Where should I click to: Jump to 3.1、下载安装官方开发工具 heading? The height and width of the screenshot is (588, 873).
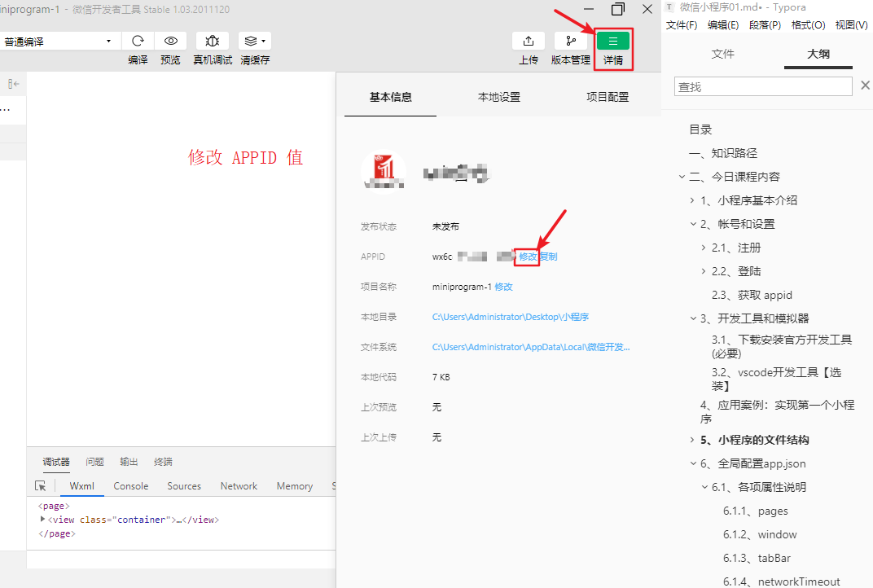pos(782,346)
